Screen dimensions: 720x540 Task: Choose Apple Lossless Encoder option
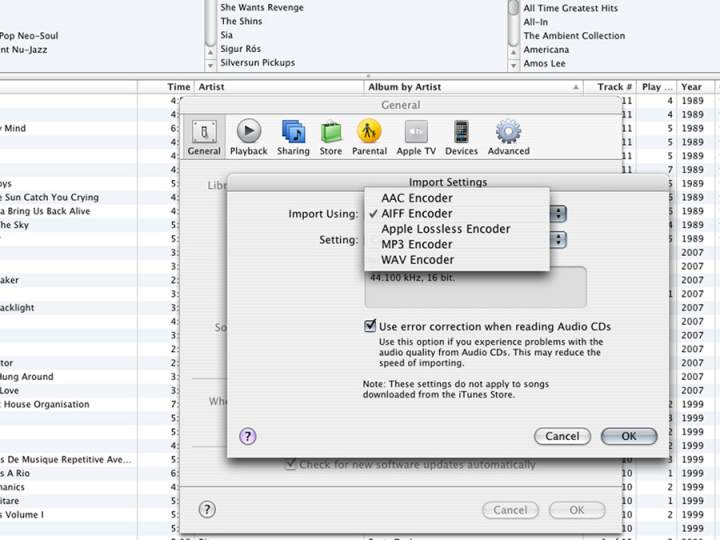pos(457,229)
